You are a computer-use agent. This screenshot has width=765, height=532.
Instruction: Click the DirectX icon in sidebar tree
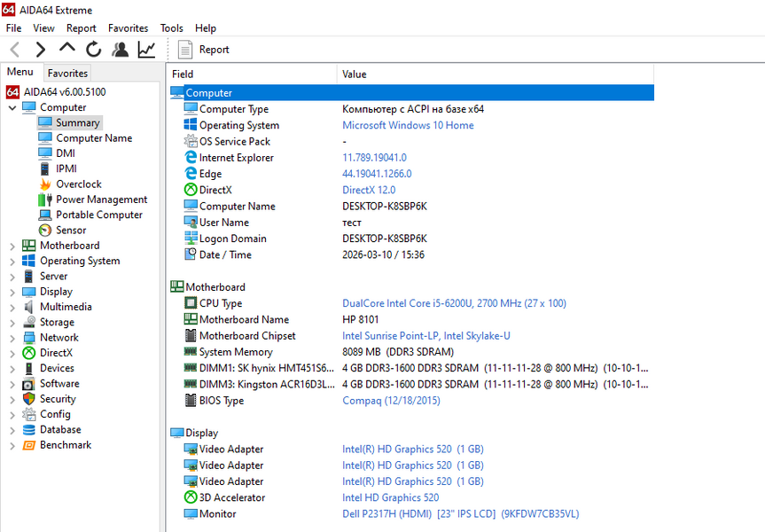(x=28, y=353)
